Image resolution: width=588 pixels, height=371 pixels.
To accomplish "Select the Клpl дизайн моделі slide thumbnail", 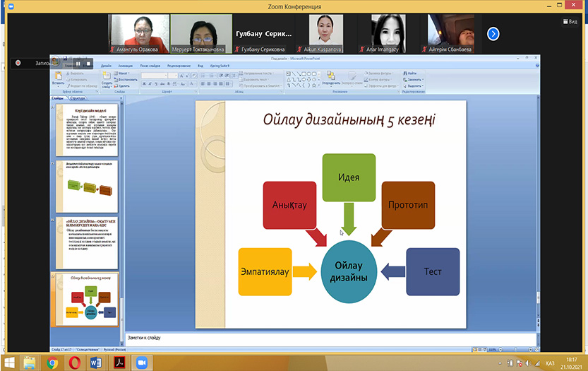I will [87, 129].
